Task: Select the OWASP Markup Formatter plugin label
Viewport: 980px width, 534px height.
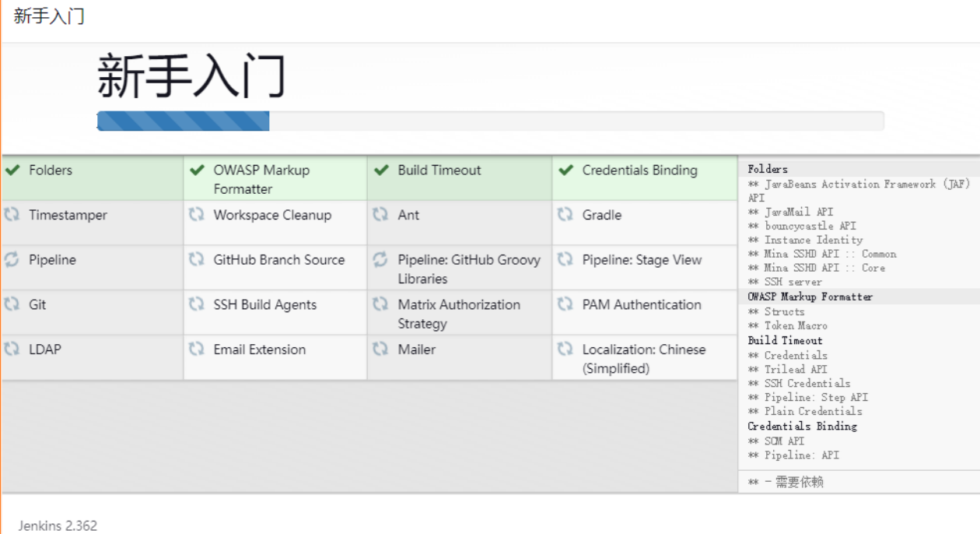Action: click(261, 179)
